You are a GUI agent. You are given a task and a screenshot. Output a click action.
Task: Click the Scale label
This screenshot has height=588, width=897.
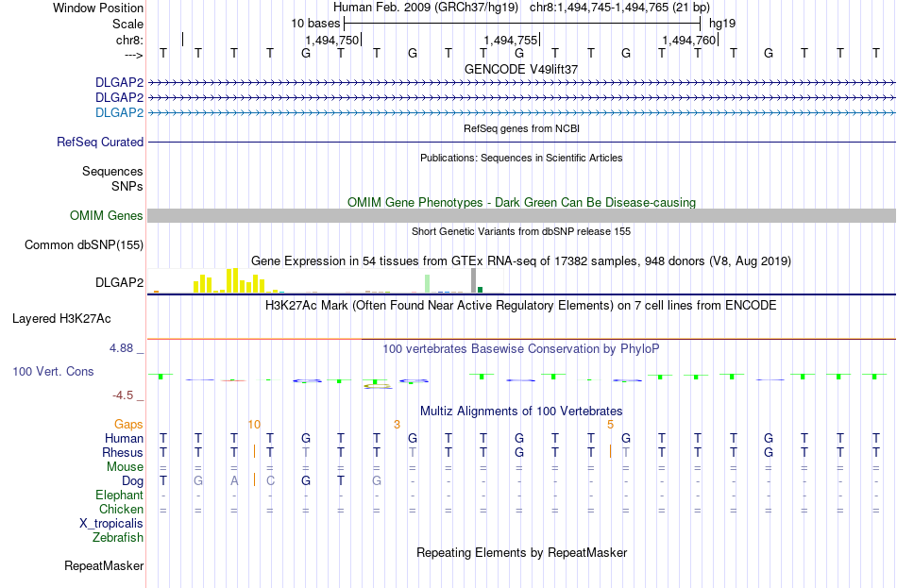click(x=127, y=24)
